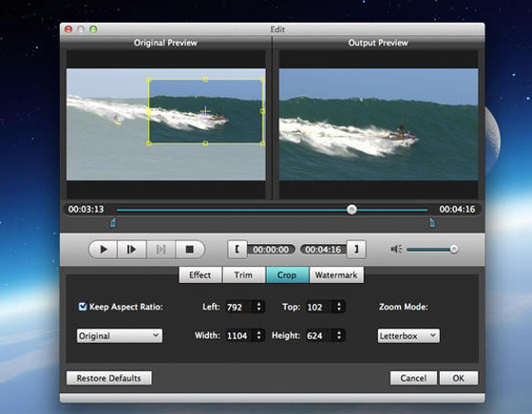This screenshot has width=532, height=414.
Task: Set trim start with left bracket button
Action: [x=237, y=250]
